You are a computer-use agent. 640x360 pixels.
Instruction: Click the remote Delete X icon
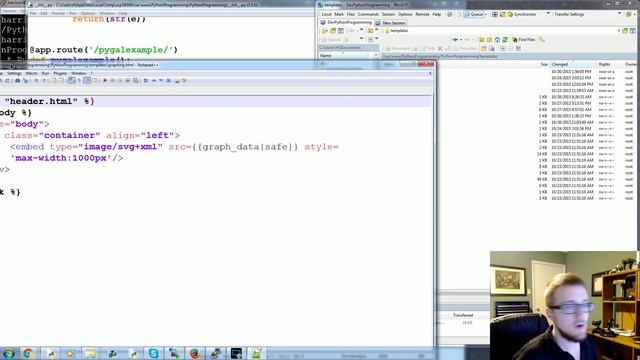point(440,49)
